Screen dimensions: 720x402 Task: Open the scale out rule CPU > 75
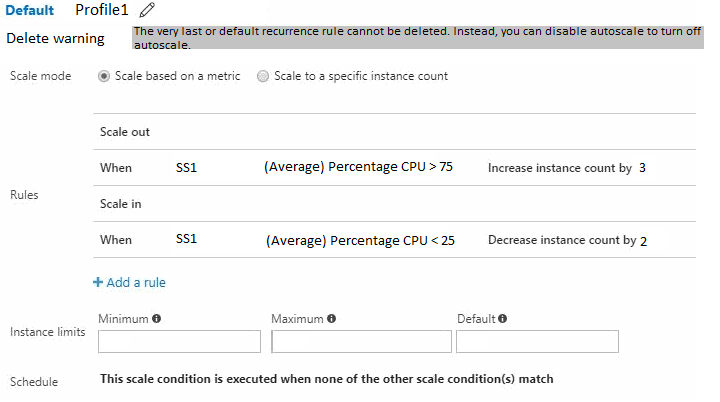coord(394,167)
